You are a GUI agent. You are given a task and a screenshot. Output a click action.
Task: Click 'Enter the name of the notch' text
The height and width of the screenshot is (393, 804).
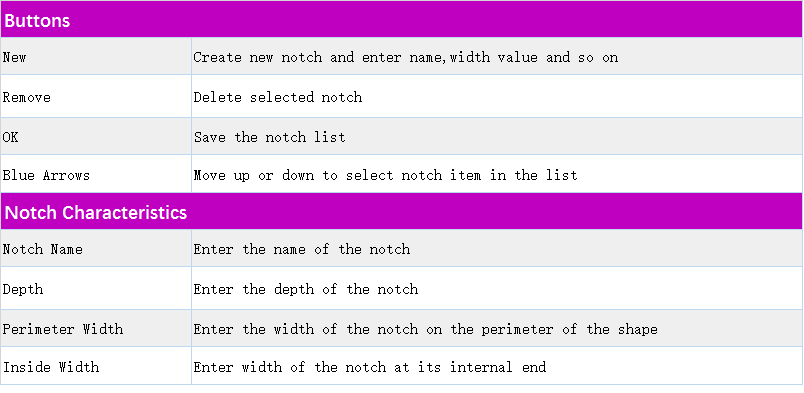click(302, 249)
